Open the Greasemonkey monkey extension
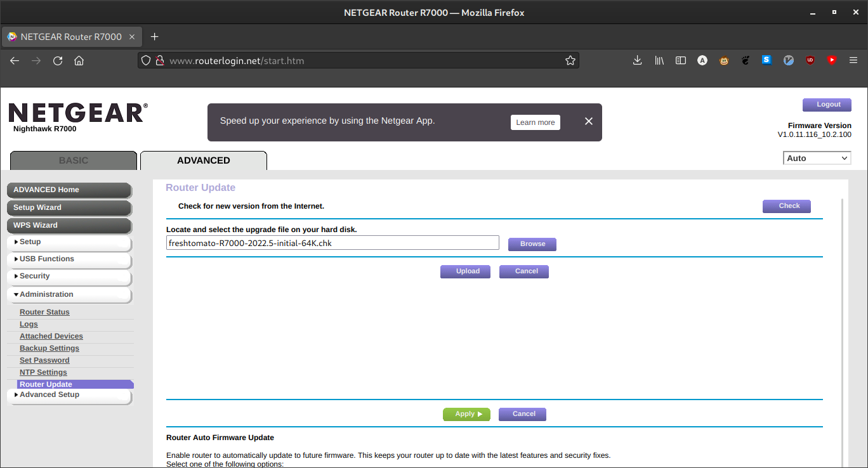The width and height of the screenshot is (868, 468). coord(724,60)
